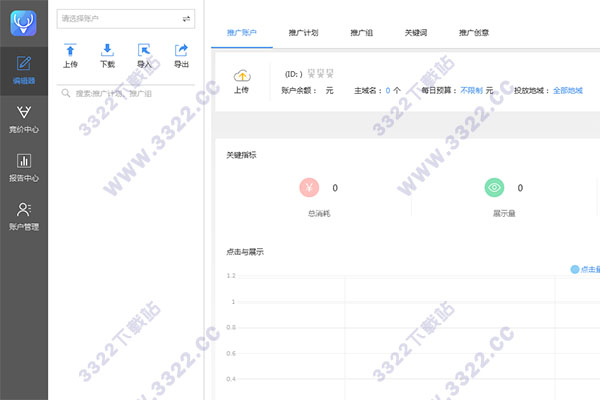Click the 不限制 daily budget link
Screen dimensions: 600x400
coord(471,91)
